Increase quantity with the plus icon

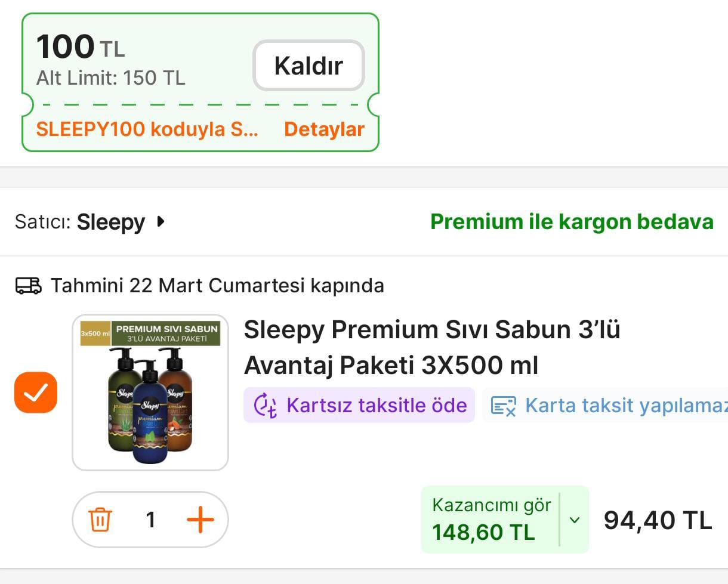(x=200, y=520)
